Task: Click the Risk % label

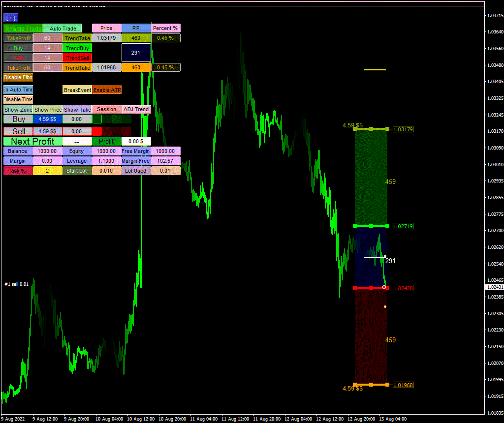Action: click(x=18, y=171)
